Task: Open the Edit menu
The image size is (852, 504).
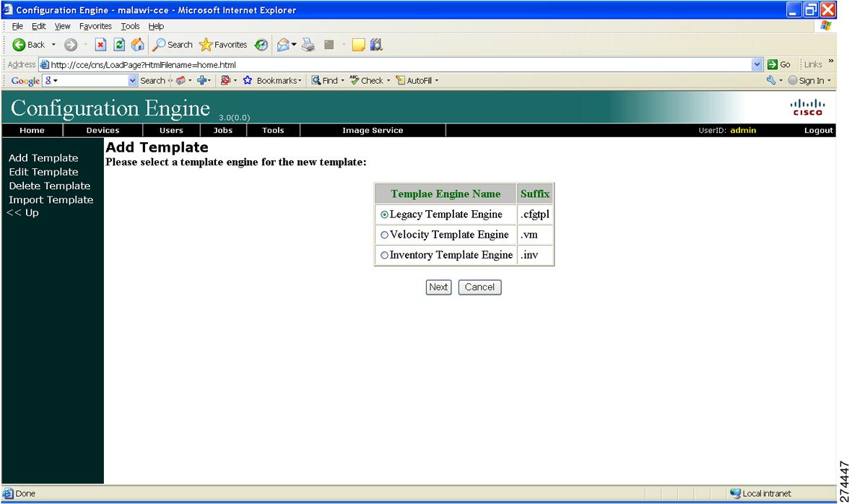Action: (38, 26)
